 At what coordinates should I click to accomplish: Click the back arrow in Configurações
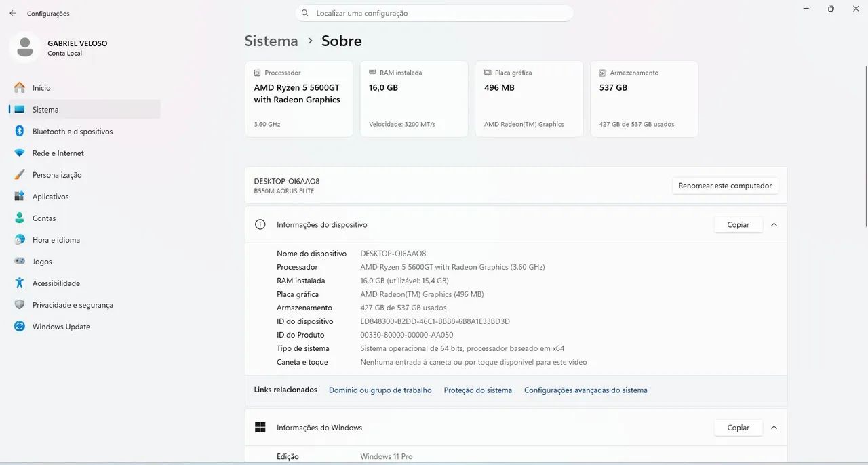coord(13,13)
